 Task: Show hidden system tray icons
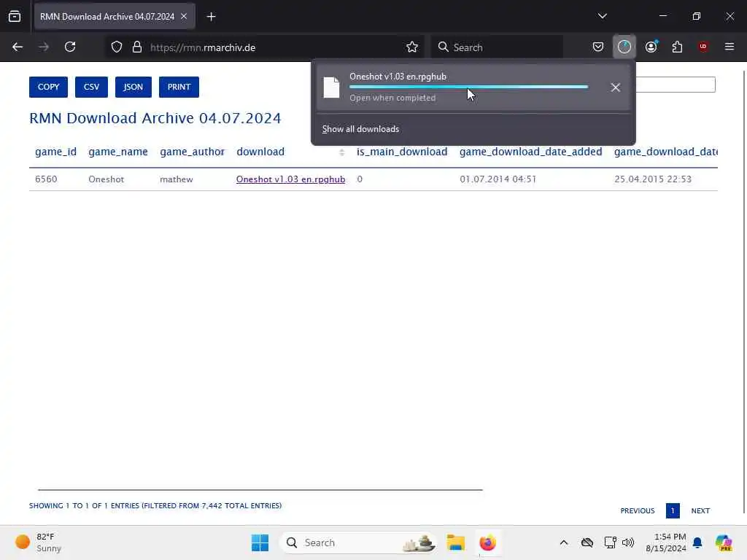564,542
